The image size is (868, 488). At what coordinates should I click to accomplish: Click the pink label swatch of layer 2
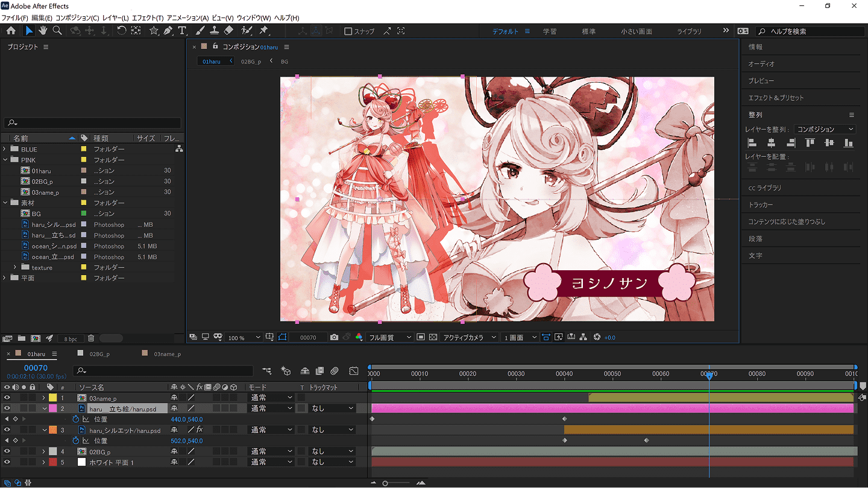coord(52,408)
